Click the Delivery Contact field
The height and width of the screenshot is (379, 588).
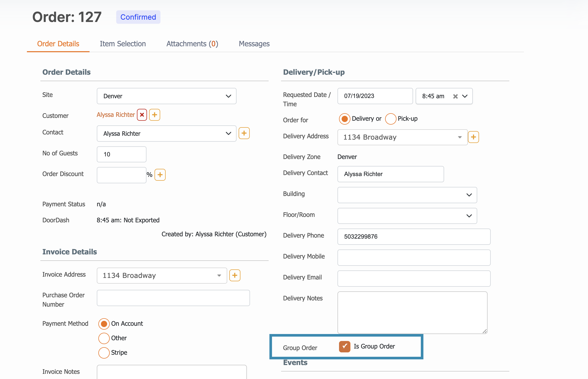[391, 174]
